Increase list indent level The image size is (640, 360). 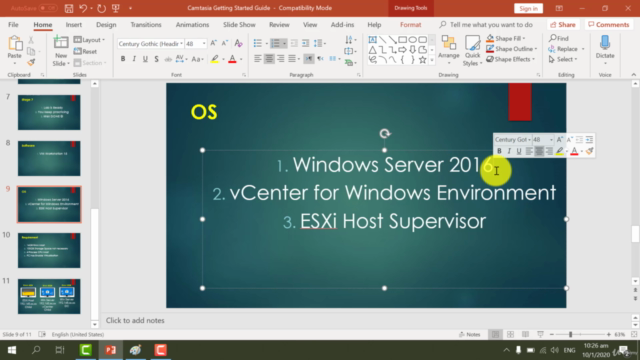(x=305, y=43)
